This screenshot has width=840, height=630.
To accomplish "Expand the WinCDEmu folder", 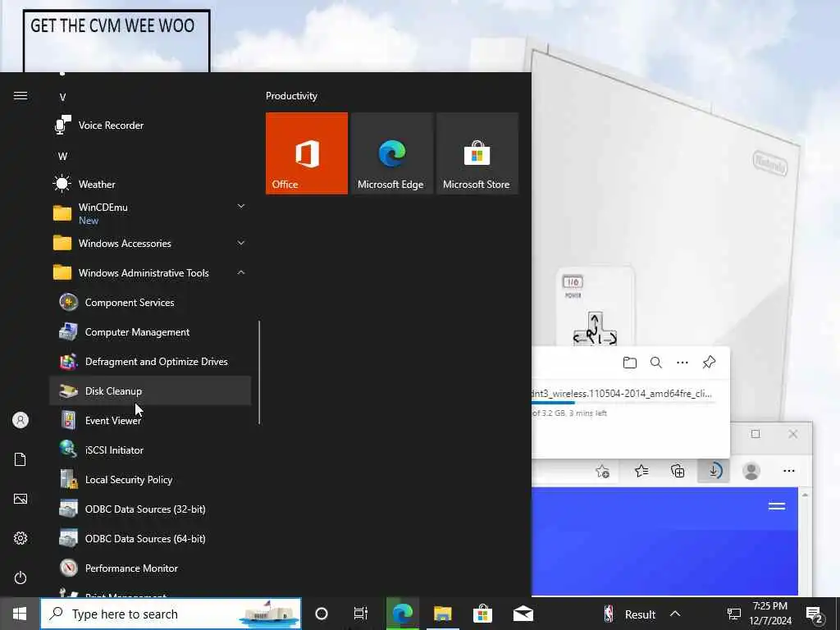I will click(x=150, y=213).
